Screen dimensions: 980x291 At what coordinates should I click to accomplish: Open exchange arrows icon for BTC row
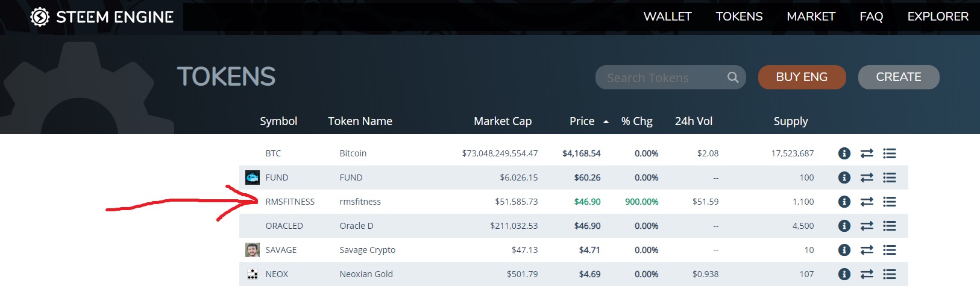(867, 153)
